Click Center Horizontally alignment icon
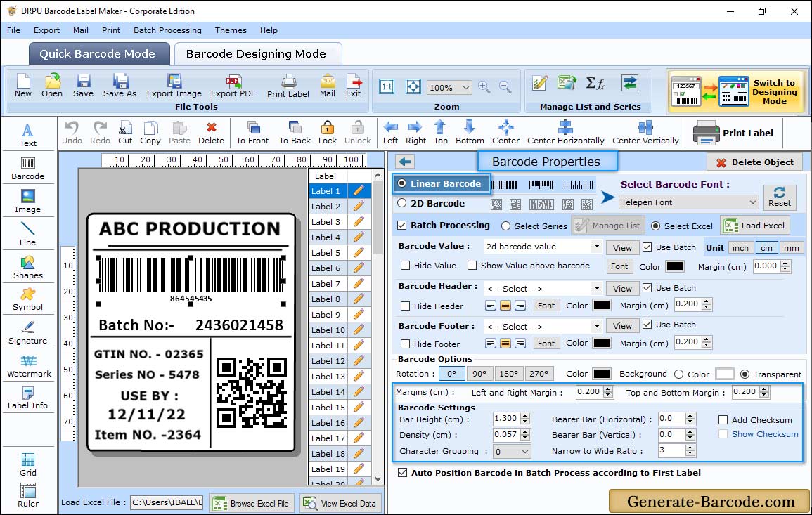 point(565,133)
